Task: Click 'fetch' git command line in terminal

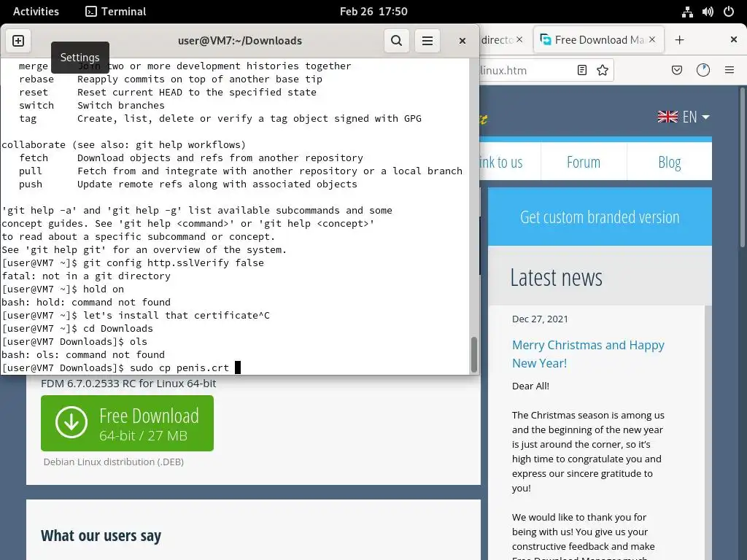Action: click(190, 157)
